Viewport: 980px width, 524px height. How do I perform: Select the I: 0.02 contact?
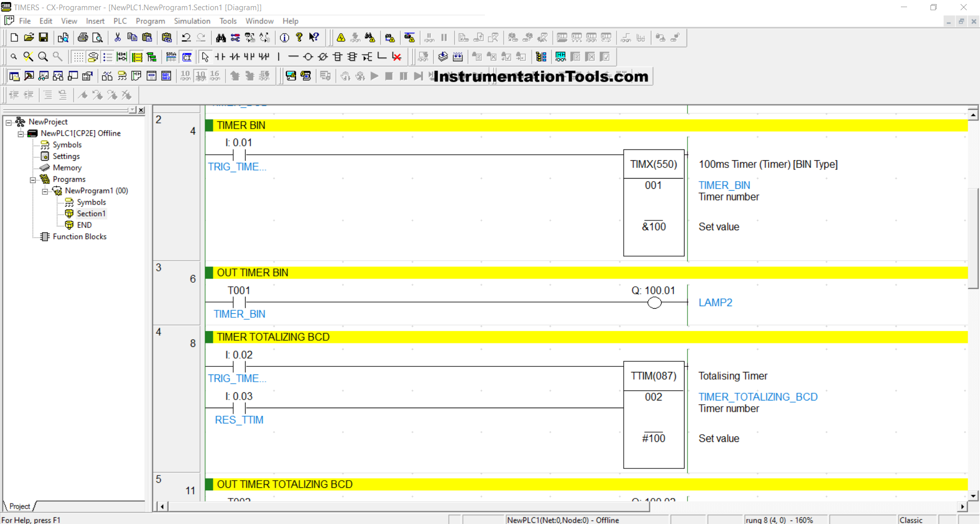click(239, 366)
